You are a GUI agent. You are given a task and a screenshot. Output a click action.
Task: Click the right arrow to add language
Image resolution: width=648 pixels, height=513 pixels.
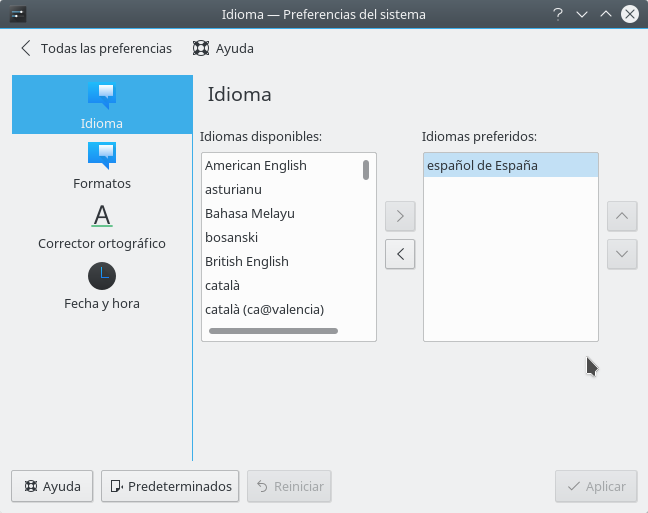point(400,215)
